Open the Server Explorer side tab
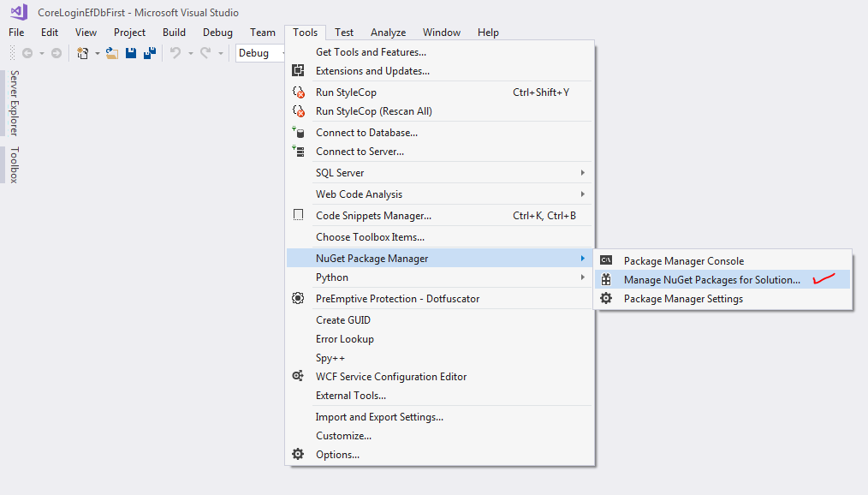The image size is (868, 495). [x=14, y=103]
